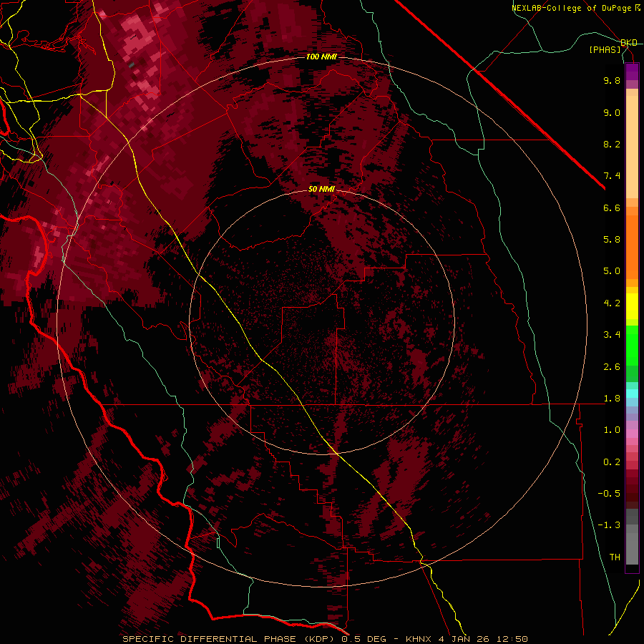Click the -1.3 value on the scale

[x=609, y=525]
